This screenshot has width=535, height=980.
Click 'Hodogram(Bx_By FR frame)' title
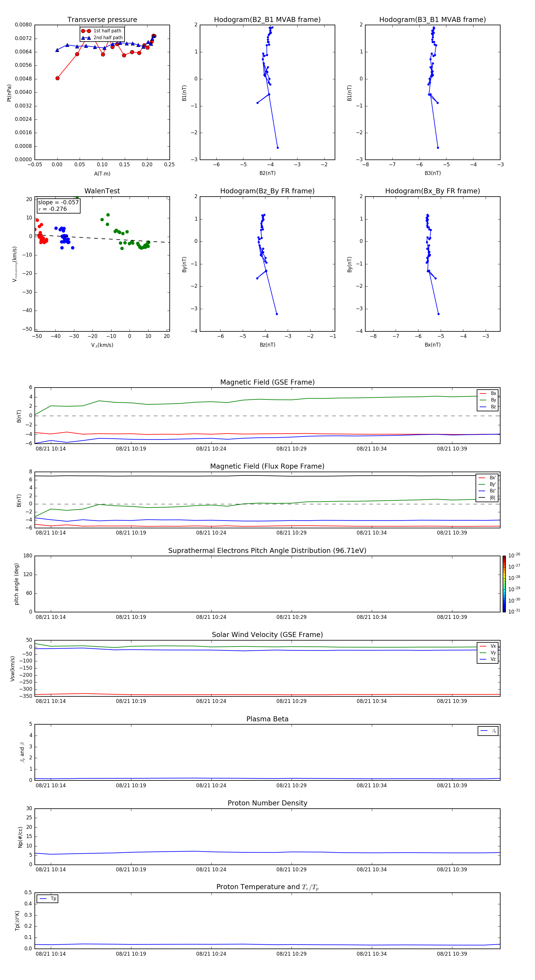(x=432, y=191)
